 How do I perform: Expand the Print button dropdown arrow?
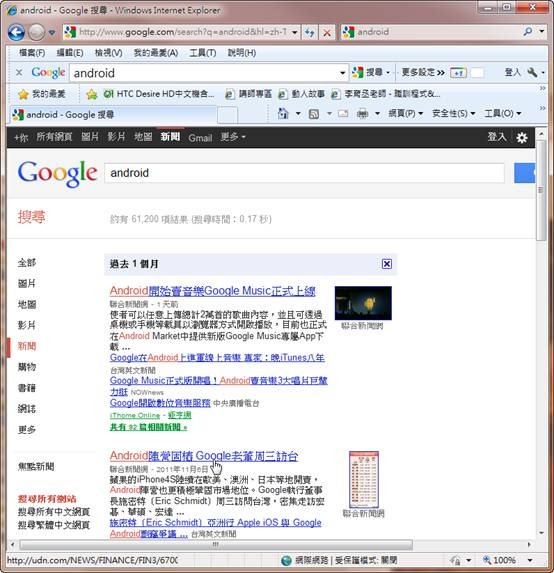point(377,114)
